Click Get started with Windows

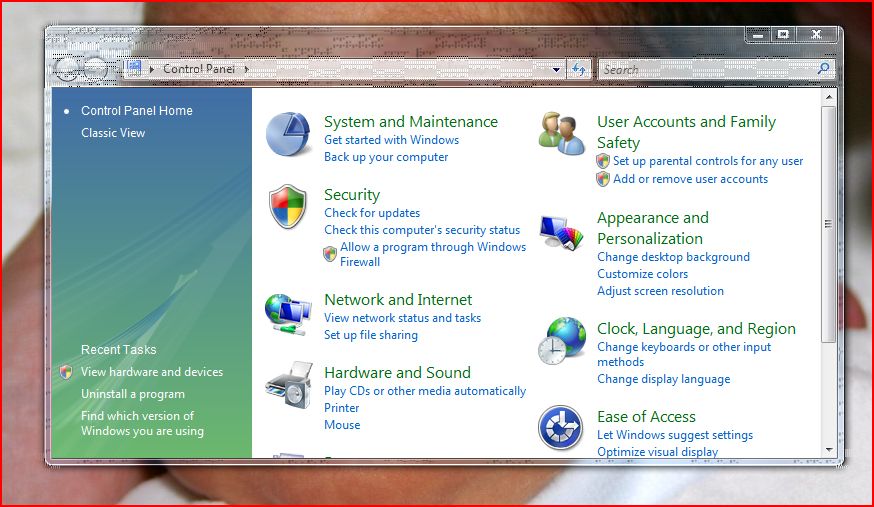[x=391, y=140]
